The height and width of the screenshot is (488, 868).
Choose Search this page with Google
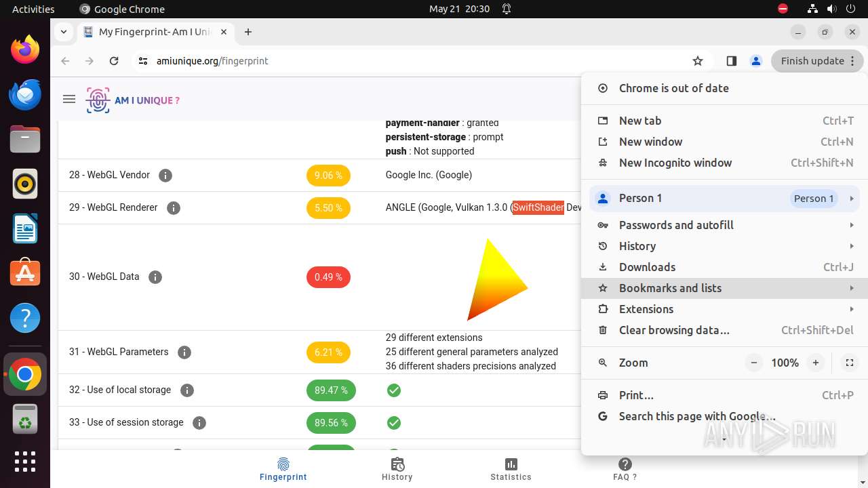[724, 416]
